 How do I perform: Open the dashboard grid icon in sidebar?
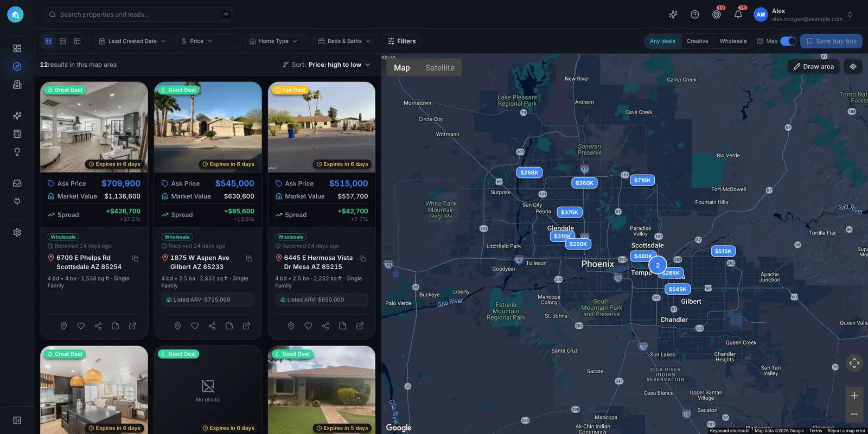(x=17, y=48)
